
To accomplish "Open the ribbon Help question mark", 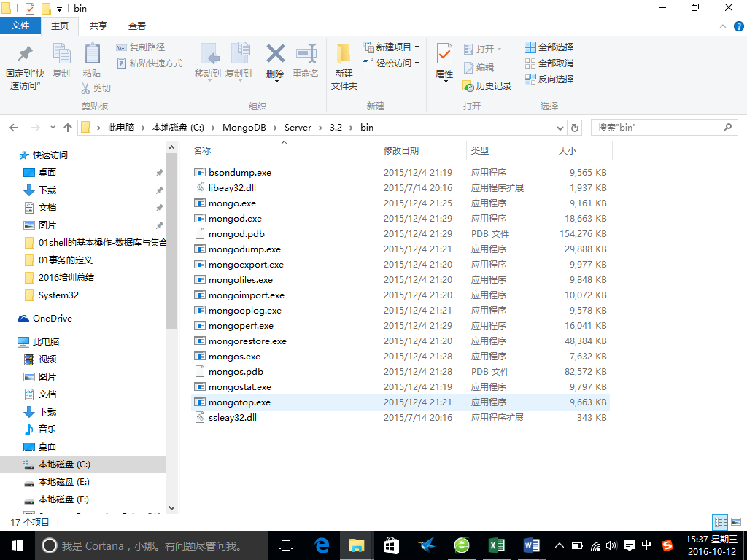I will 738,26.
